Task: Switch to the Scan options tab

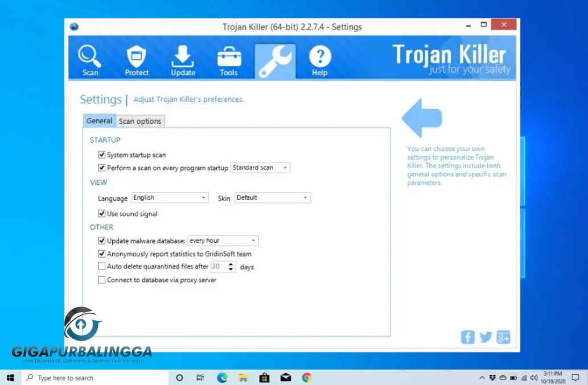Action: point(140,121)
